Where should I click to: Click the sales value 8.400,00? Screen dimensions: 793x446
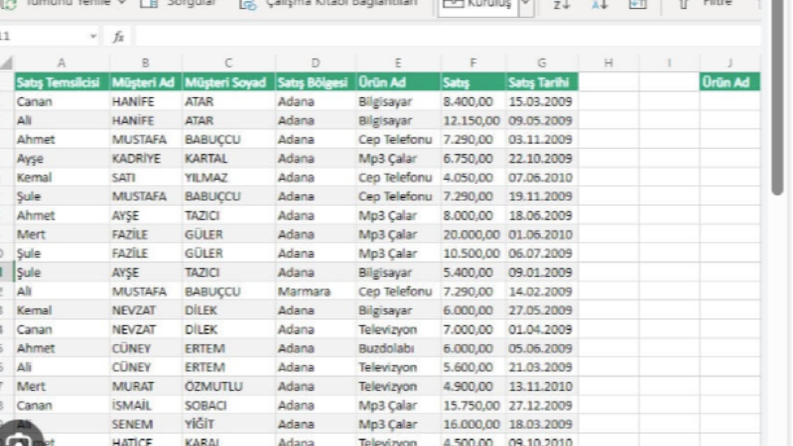point(473,102)
